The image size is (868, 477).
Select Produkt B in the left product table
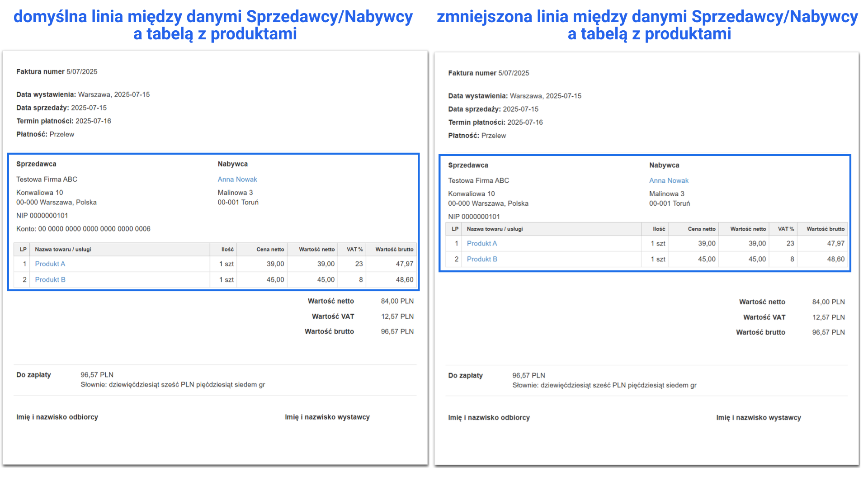(x=50, y=279)
